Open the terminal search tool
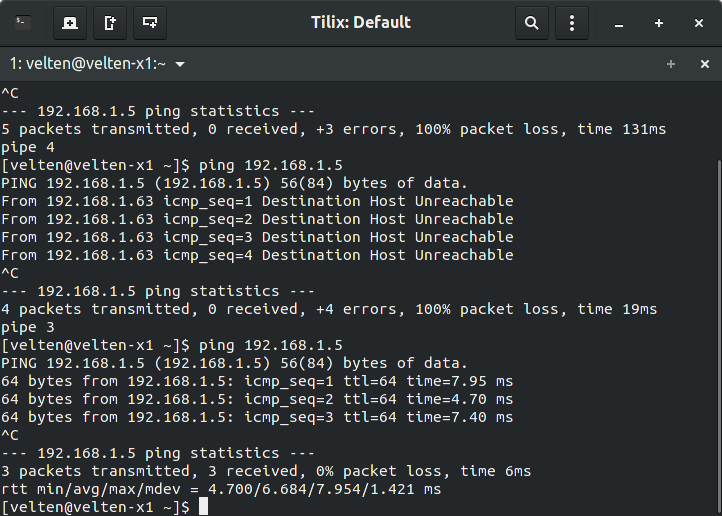Viewport: 722px width, 516px height. click(532, 23)
